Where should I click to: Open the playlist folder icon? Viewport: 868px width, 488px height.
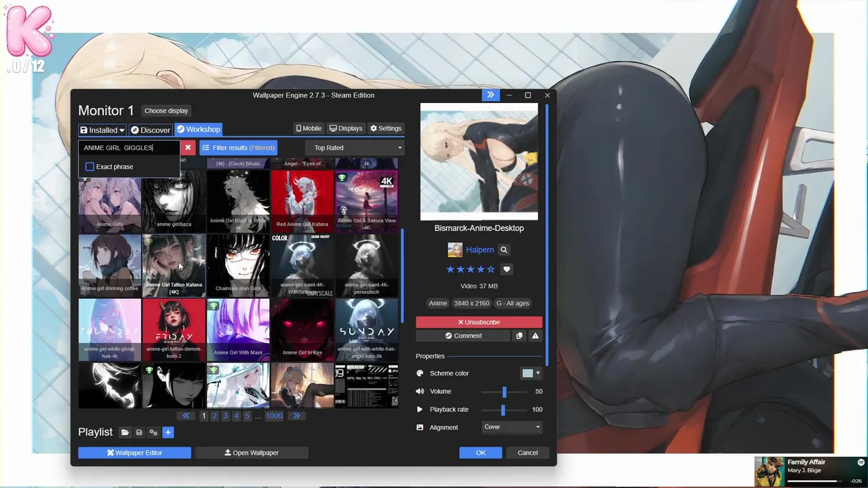coord(125,432)
